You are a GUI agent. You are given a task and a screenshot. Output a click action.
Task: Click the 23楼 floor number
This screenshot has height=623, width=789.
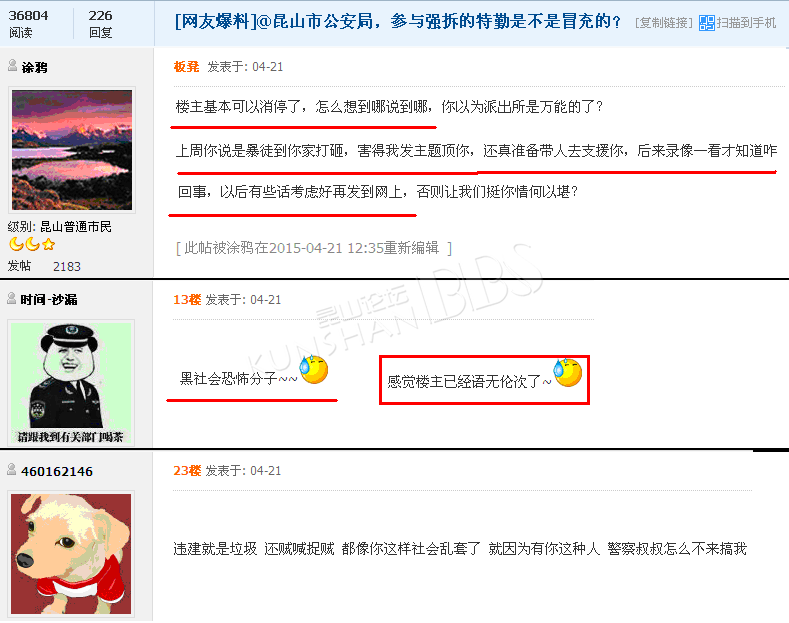(x=187, y=471)
